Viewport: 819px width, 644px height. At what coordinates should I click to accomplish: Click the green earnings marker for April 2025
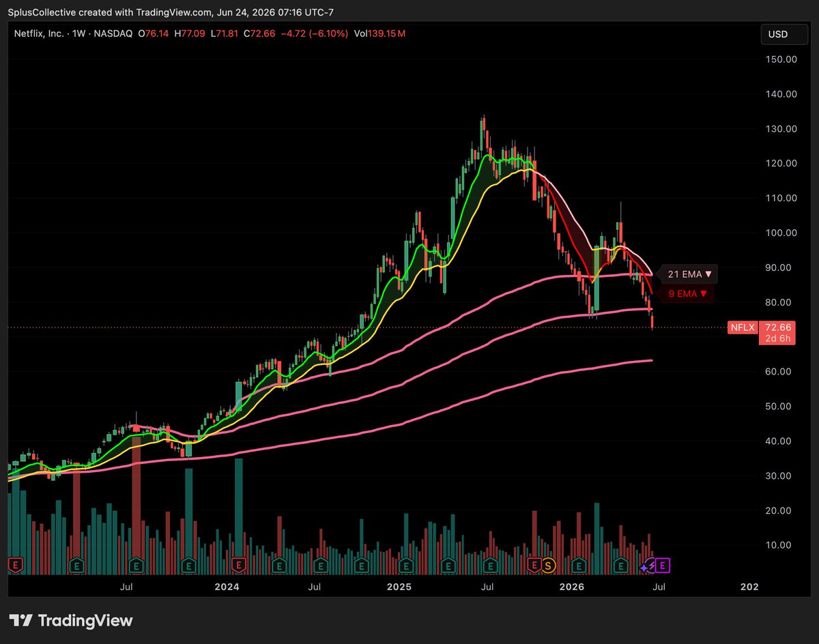(x=448, y=566)
